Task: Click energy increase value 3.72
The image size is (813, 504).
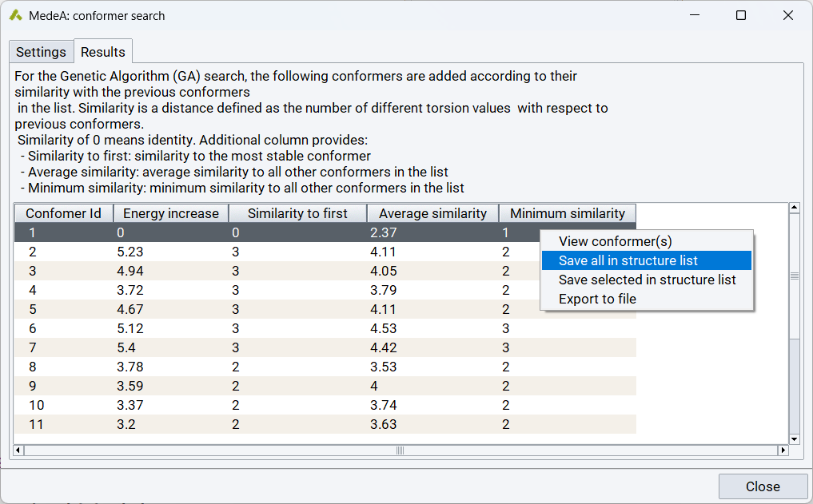Action: pyautogui.click(x=130, y=290)
